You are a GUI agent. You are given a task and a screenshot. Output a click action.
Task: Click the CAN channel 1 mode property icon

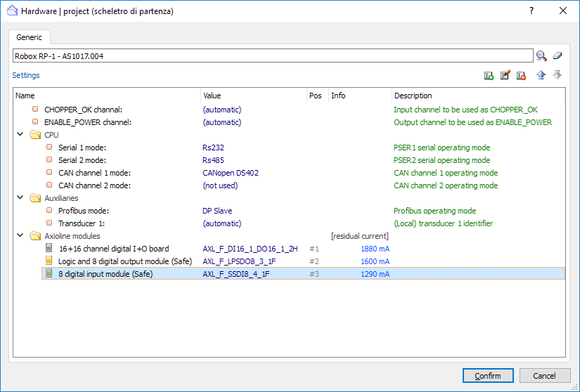pos(49,173)
